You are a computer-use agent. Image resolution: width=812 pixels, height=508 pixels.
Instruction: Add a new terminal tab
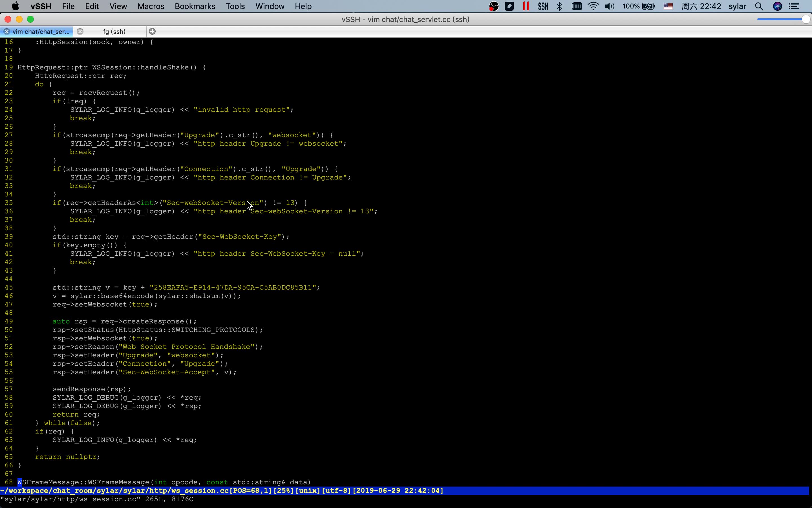coord(152,31)
